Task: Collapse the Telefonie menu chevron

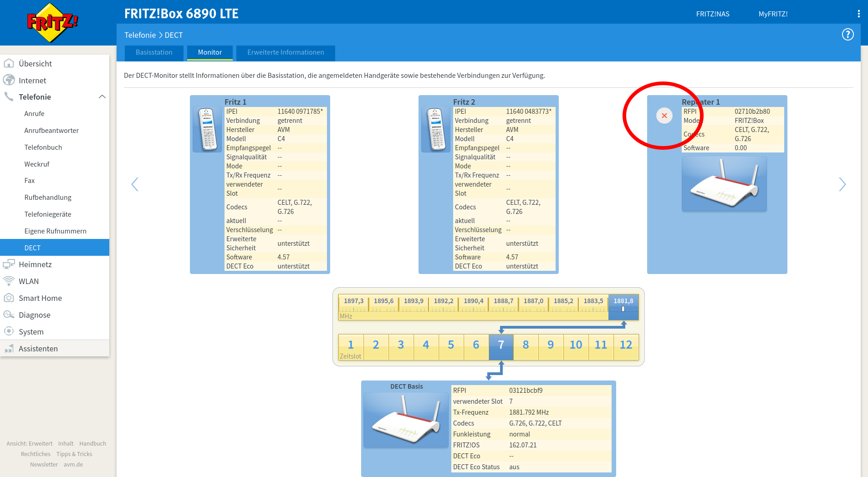Action: [102, 96]
